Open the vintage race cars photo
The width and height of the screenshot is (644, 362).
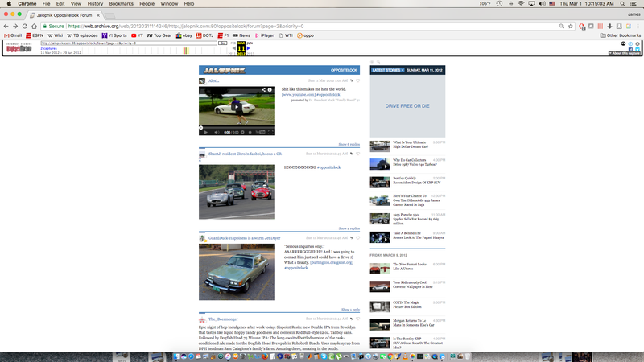tap(237, 191)
